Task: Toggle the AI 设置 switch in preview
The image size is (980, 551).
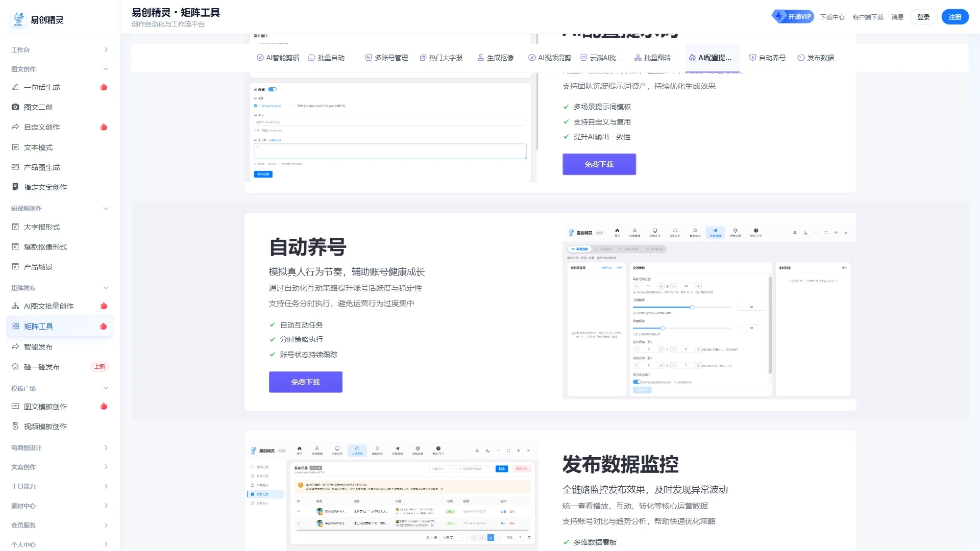Action: pos(273,89)
